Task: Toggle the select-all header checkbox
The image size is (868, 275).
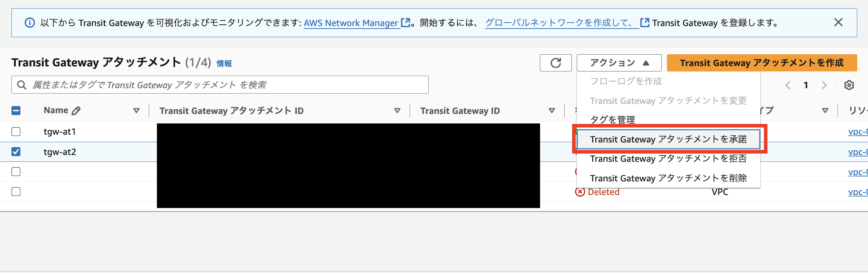Action: [x=16, y=111]
